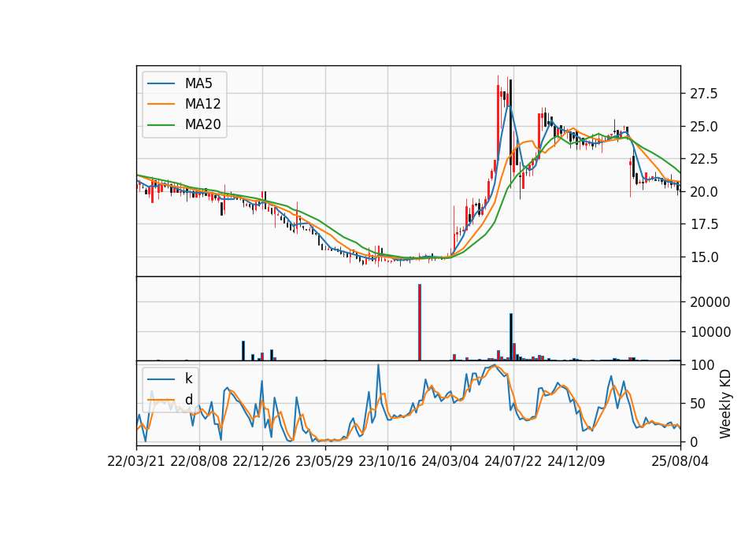Click the 20000 volume axis label
The width and height of the screenshot is (756, 543).
pyautogui.click(x=710, y=302)
